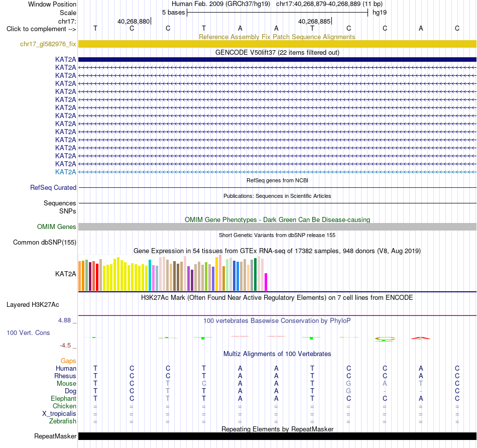Image resolution: width=477 pixels, height=448 pixels.
Task: Click the 'chr17:' base position label
Action: tap(67, 21)
